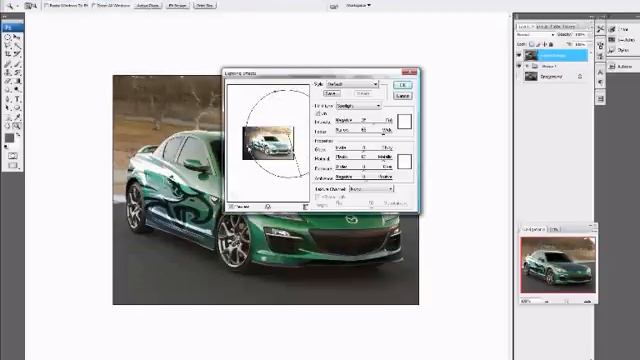The image size is (640, 360).
Task: Open the light color swatch
Action: [404, 121]
